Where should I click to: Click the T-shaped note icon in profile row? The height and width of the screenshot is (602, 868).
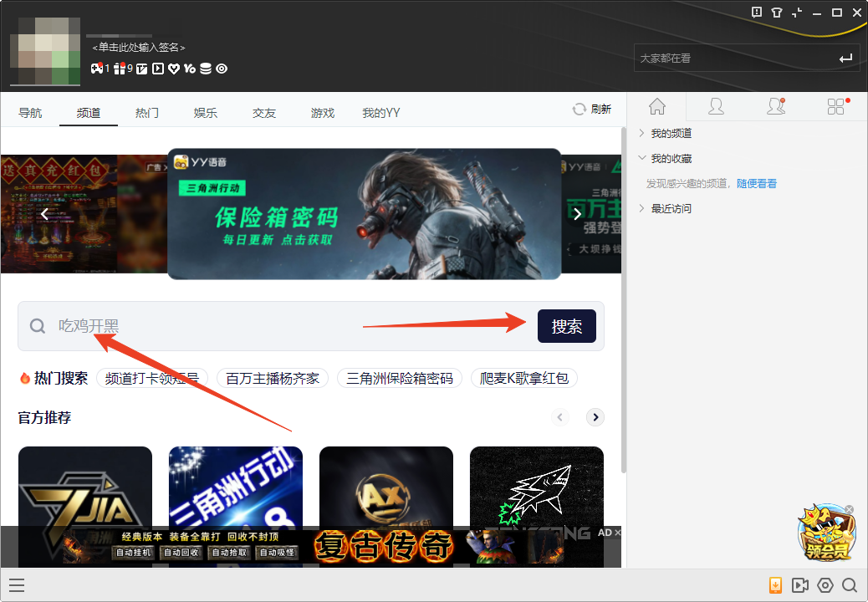tap(141, 69)
